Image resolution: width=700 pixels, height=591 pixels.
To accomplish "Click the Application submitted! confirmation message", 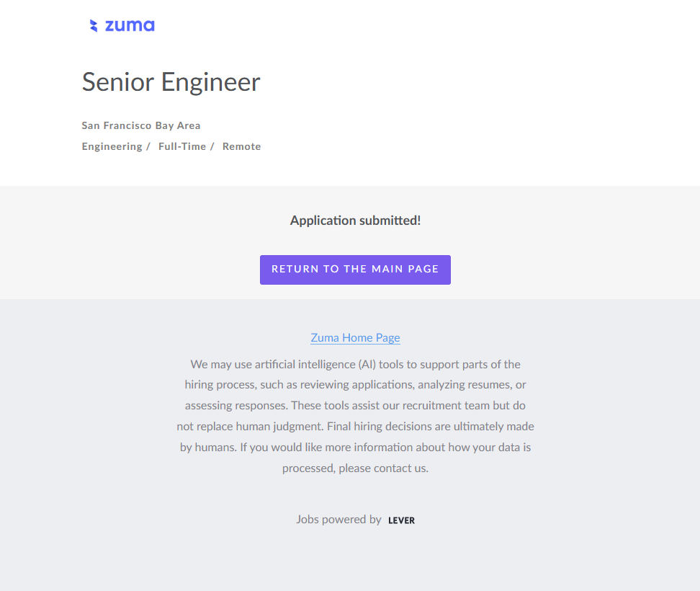I will coord(355,221).
